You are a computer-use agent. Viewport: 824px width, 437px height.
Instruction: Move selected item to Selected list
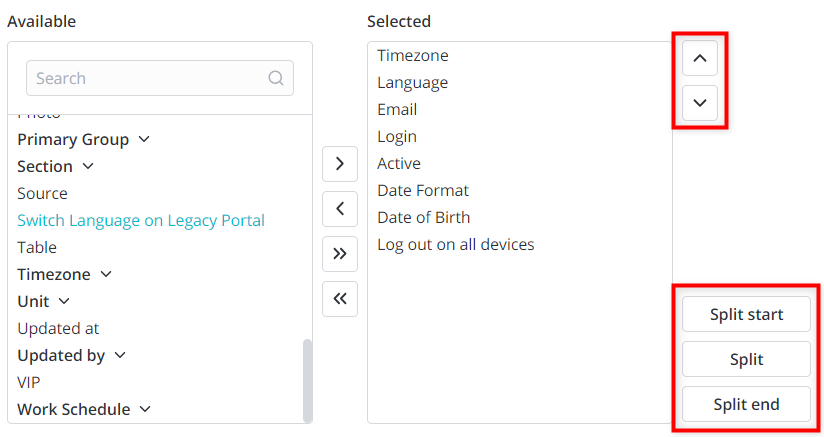coord(340,163)
